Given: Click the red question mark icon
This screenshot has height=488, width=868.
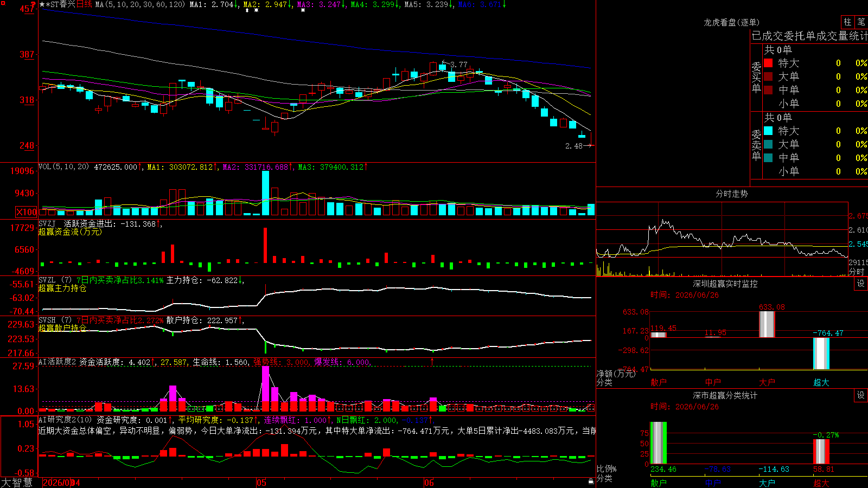Looking at the screenshot, I should (x=34, y=4).
